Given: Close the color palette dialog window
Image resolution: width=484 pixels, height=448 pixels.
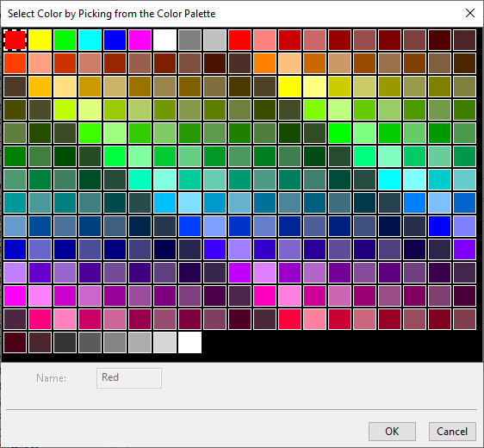Looking at the screenshot, I should (470, 13).
